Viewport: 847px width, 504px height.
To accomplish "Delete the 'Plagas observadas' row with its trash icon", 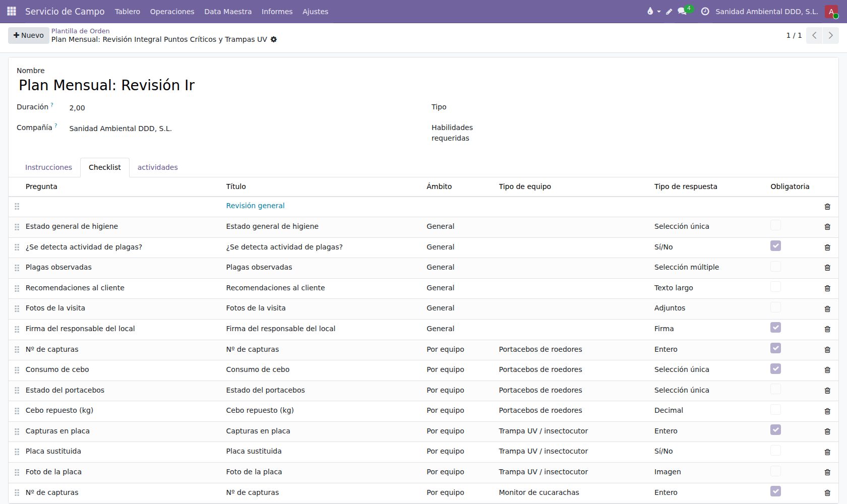I will (x=827, y=268).
